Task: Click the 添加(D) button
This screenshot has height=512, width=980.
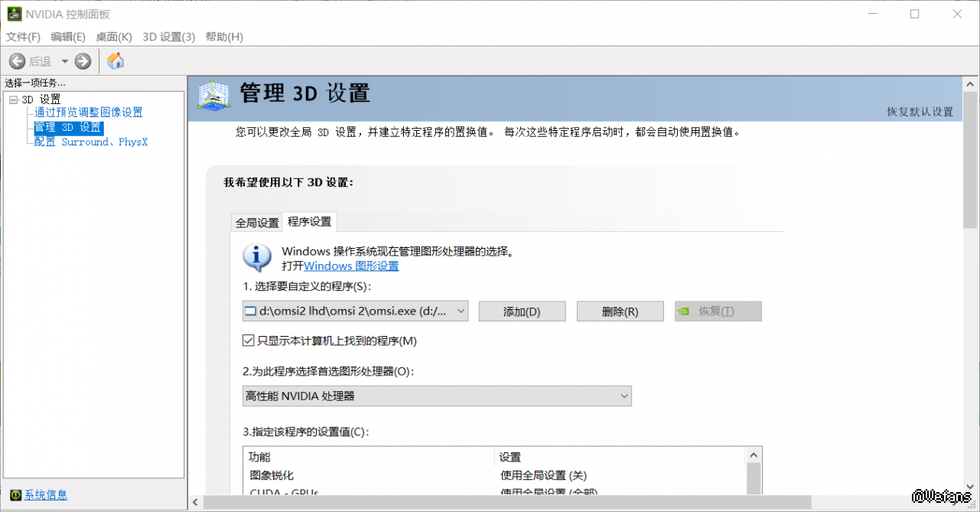Action: point(522,311)
